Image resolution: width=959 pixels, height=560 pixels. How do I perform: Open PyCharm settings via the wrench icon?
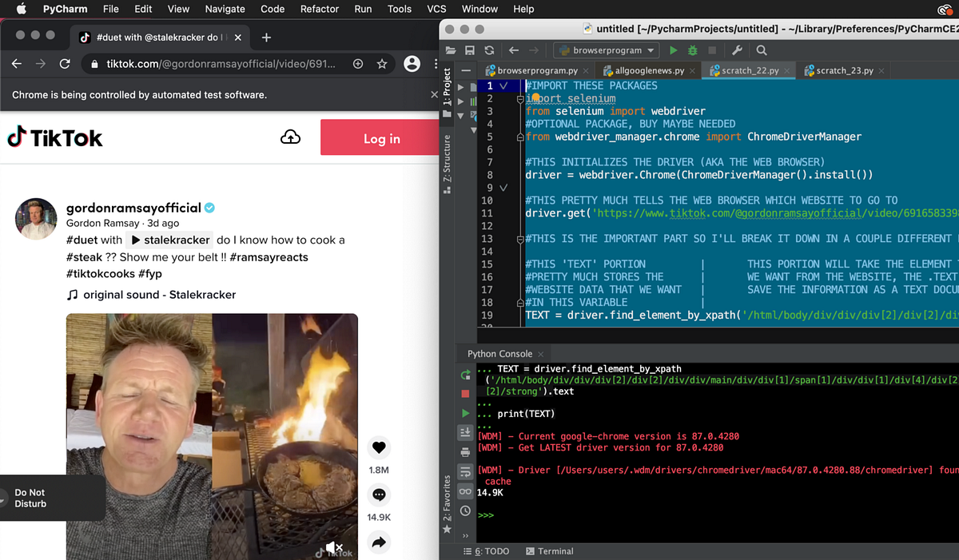pos(738,50)
